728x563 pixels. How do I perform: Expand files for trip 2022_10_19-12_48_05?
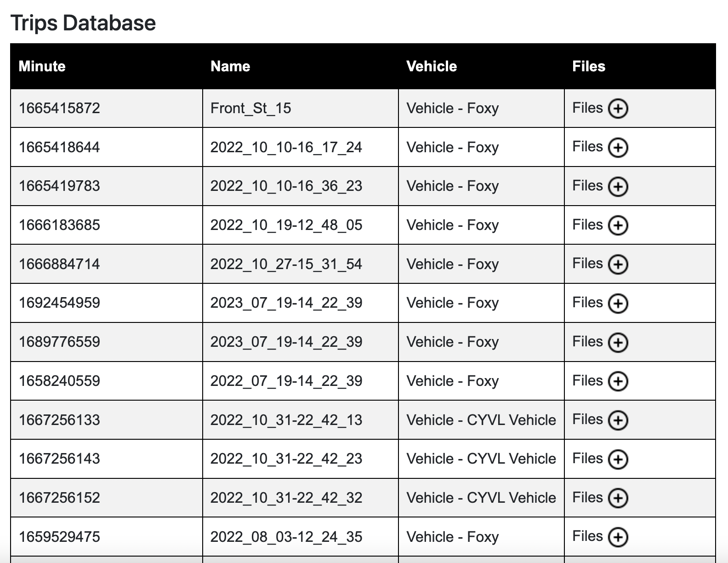click(618, 225)
